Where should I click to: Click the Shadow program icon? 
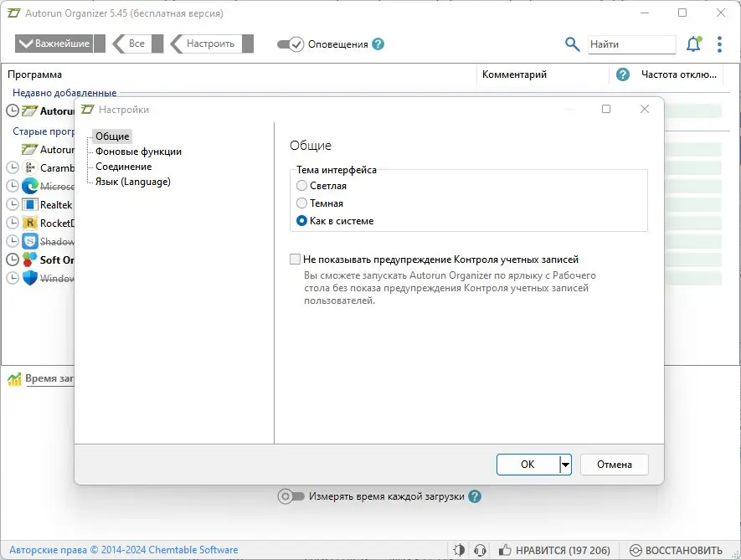pos(30,241)
